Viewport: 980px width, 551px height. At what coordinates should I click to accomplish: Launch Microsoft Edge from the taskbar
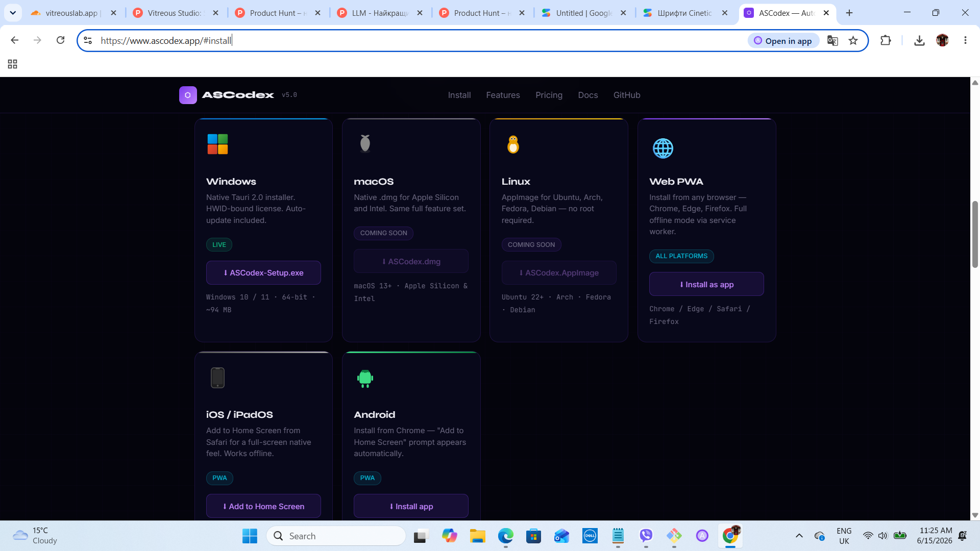[x=506, y=536]
